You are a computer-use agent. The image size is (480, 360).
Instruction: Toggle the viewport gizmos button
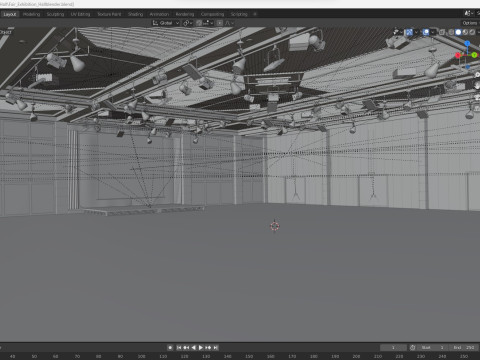coord(409,32)
